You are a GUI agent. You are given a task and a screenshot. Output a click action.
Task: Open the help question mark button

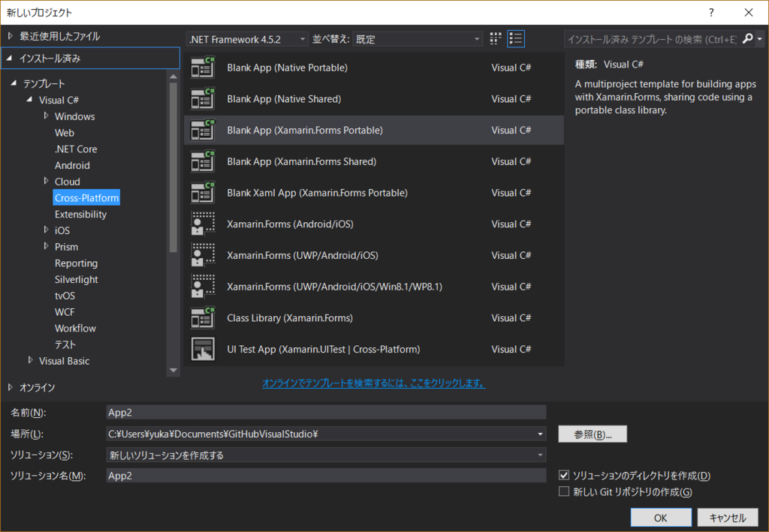[711, 13]
